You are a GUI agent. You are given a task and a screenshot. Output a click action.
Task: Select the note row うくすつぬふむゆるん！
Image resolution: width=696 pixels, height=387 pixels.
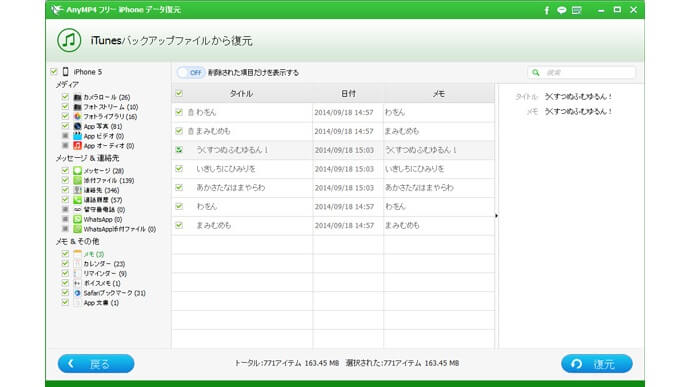(333, 150)
